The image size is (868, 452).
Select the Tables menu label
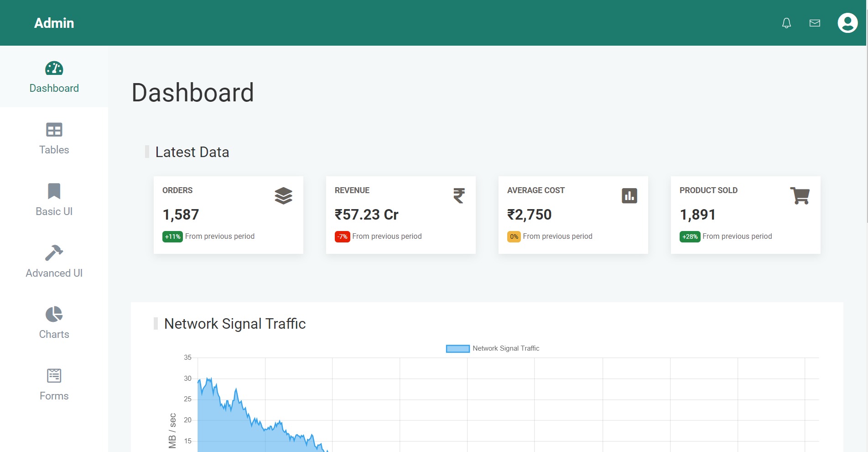pos(54,150)
